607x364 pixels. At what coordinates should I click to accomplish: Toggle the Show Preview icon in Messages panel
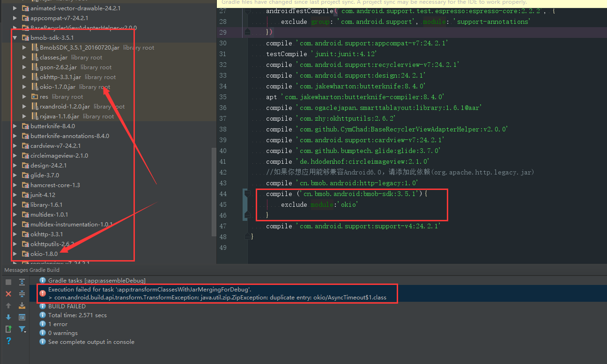coord(22,317)
